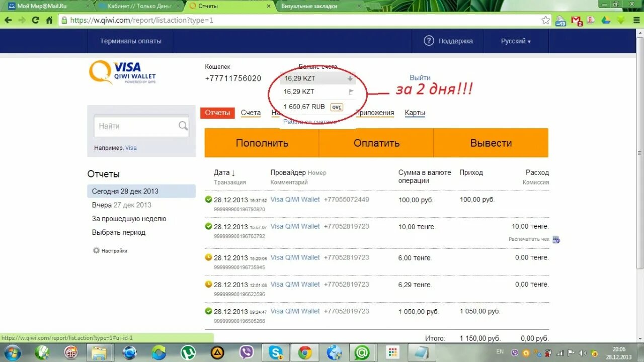644x362 pixels.
Task: Select Выбрать период report option
Action: 119,232
